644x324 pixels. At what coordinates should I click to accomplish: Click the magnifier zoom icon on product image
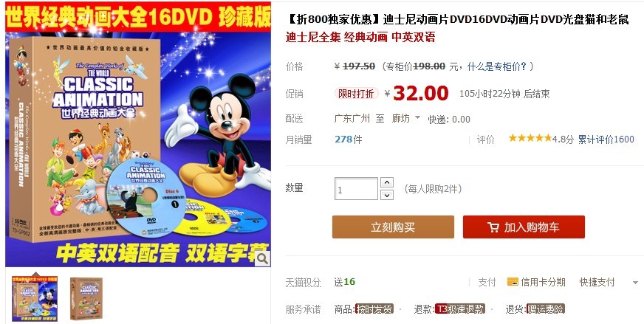click(262, 258)
